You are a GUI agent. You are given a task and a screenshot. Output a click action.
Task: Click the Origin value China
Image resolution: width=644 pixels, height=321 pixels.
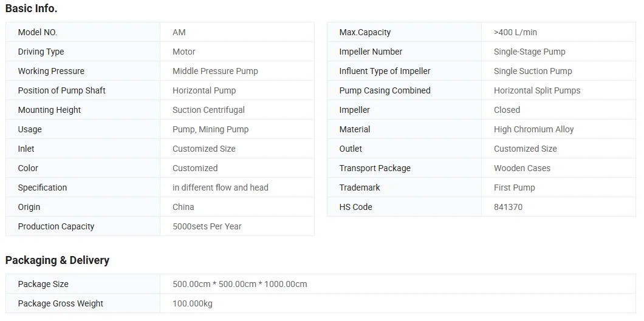pyautogui.click(x=183, y=207)
